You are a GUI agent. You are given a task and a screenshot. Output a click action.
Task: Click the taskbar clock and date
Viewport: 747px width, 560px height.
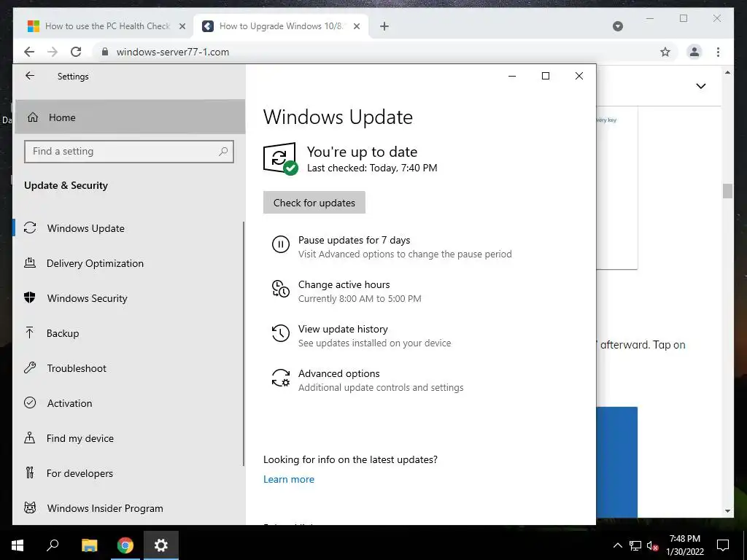tap(685, 545)
